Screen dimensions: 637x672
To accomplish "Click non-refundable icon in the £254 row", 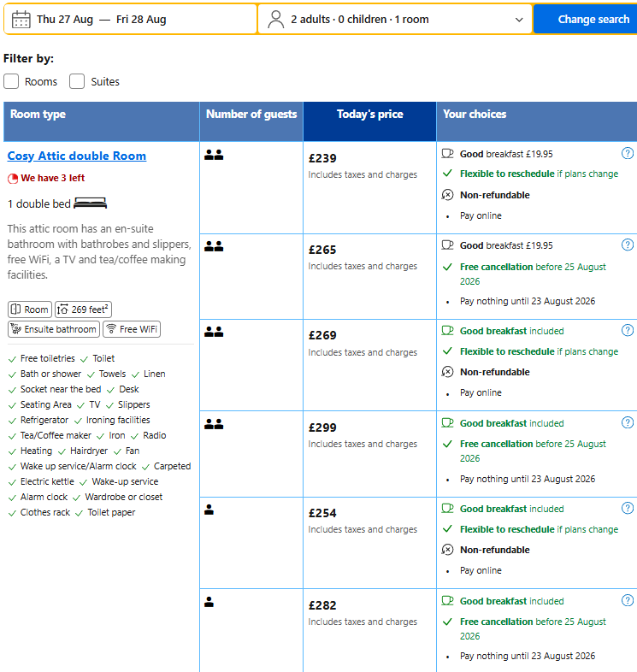I will click(447, 550).
